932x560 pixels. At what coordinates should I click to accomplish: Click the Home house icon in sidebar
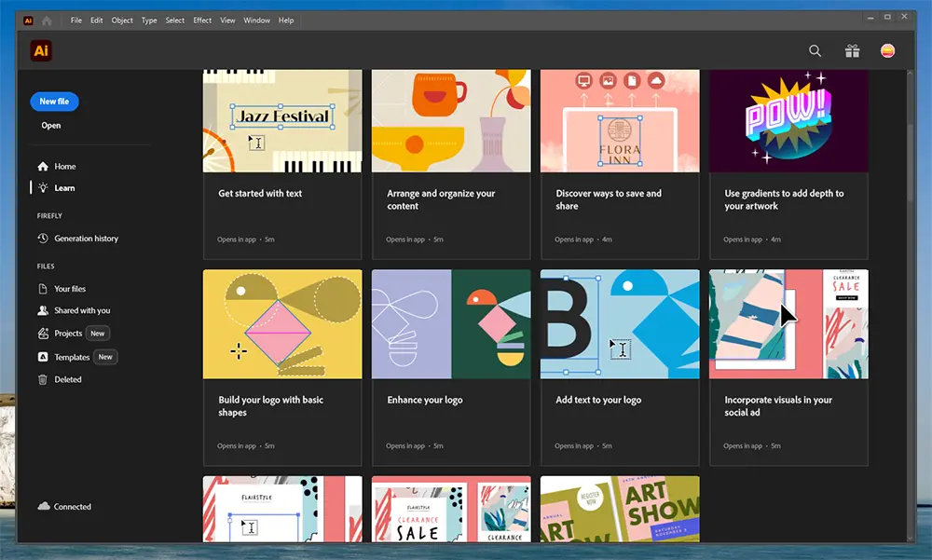tap(43, 167)
